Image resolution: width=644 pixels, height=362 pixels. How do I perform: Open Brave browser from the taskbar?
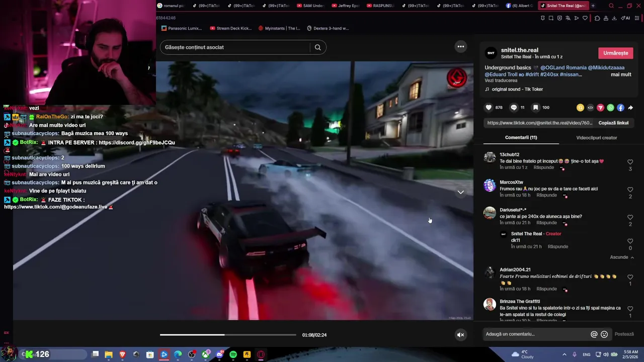click(122, 354)
